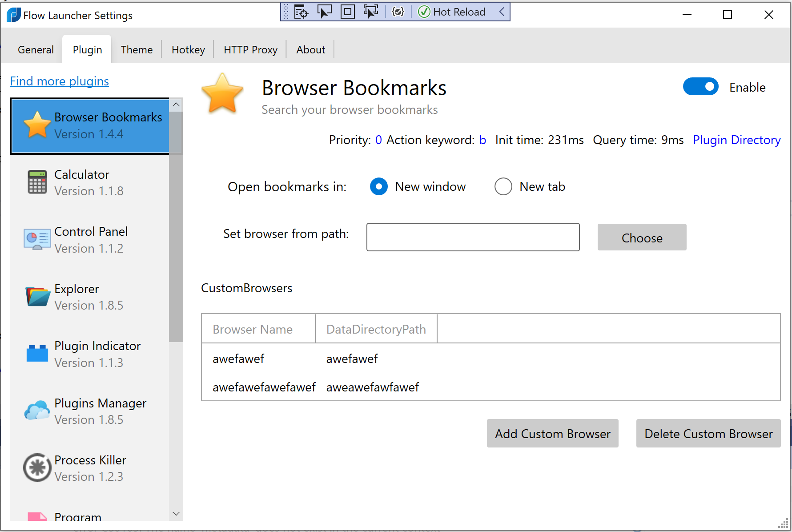The image size is (792, 532).
Task: Select Process Killer Version 1.2.3 entry
Action: pyautogui.click(x=90, y=468)
